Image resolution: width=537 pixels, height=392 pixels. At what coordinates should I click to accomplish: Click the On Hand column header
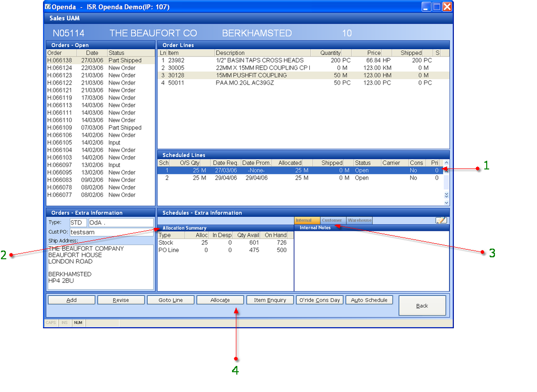coord(274,235)
